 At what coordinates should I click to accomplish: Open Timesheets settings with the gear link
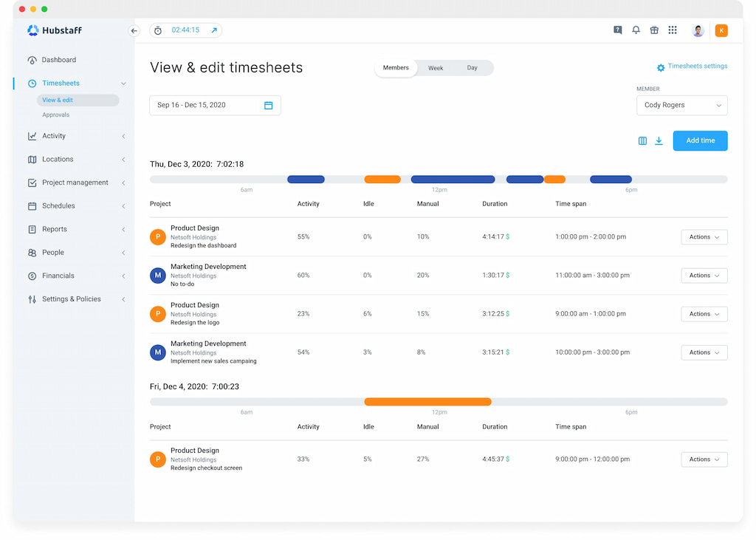click(692, 66)
